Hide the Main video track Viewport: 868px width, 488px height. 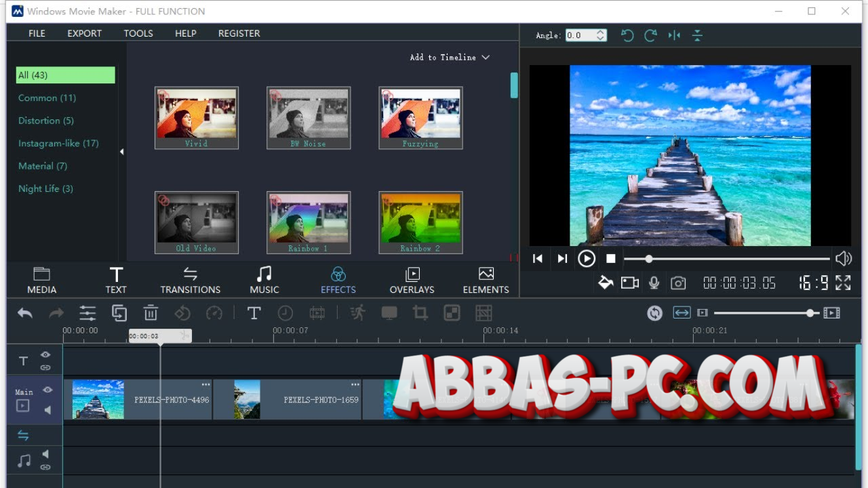(47, 390)
